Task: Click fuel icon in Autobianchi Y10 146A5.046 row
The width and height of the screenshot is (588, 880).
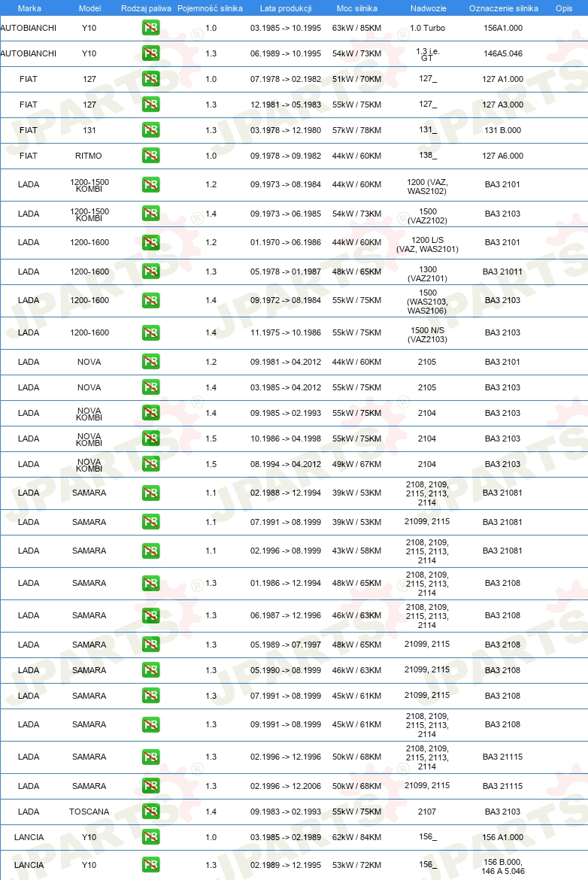Action: [x=151, y=53]
